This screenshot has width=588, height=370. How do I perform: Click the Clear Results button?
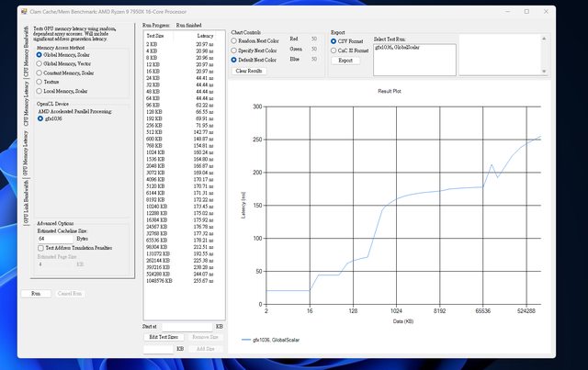click(x=248, y=70)
